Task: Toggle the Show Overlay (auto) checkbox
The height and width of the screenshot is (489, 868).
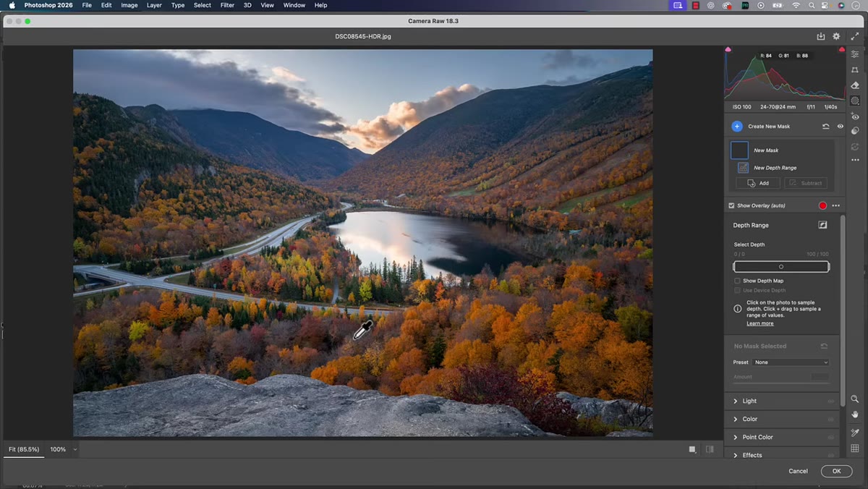Action: point(731,205)
